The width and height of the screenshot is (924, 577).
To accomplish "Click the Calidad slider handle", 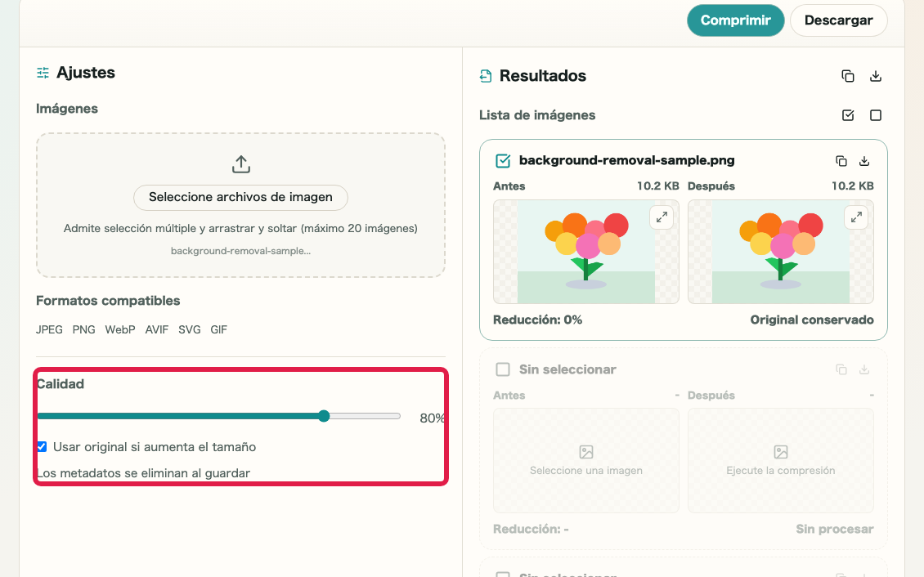I will tap(324, 416).
